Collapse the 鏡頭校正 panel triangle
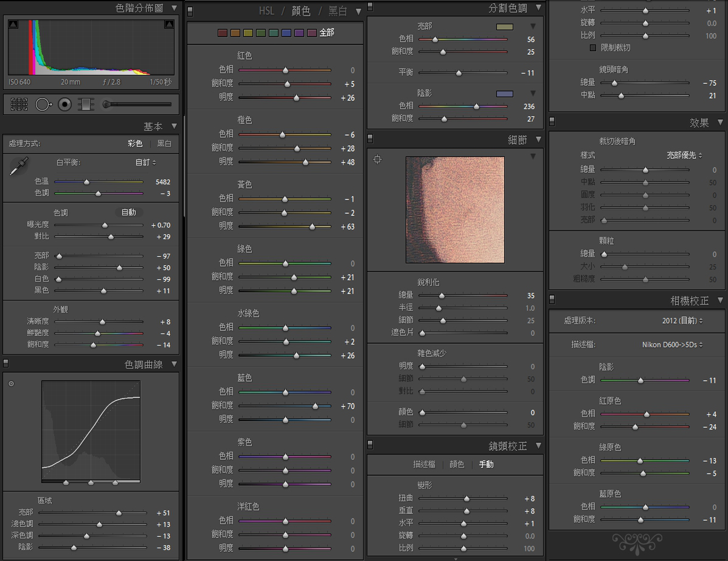The image size is (728, 561). click(x=539, y=445)
